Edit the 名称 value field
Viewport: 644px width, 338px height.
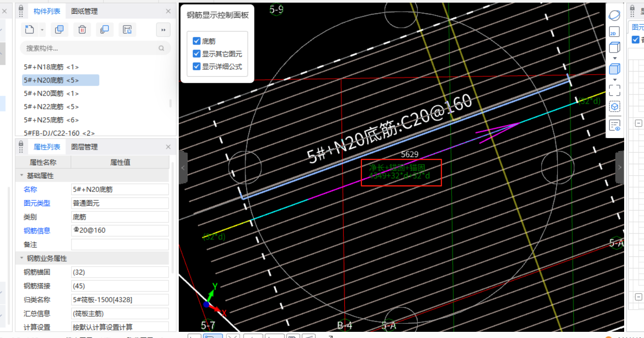click(120, 189)
